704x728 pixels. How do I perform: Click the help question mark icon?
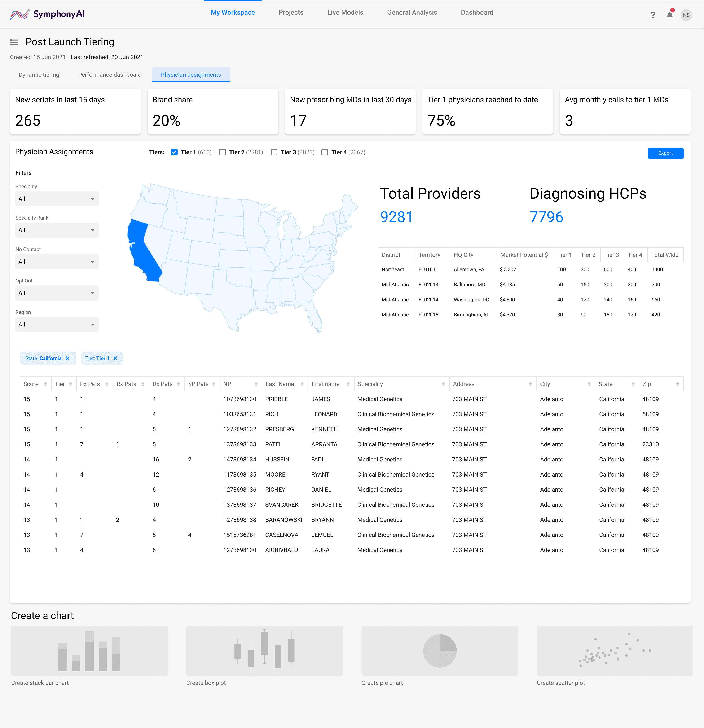(x=653, y=15)
